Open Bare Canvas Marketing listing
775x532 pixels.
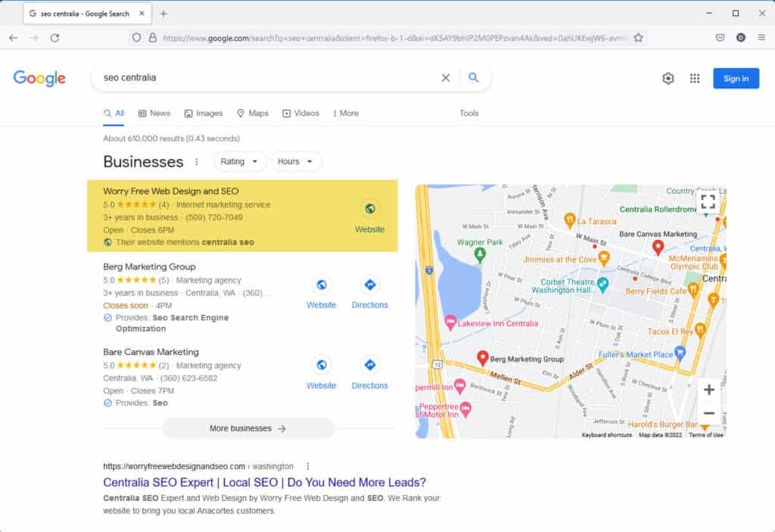tap(151, 352)
